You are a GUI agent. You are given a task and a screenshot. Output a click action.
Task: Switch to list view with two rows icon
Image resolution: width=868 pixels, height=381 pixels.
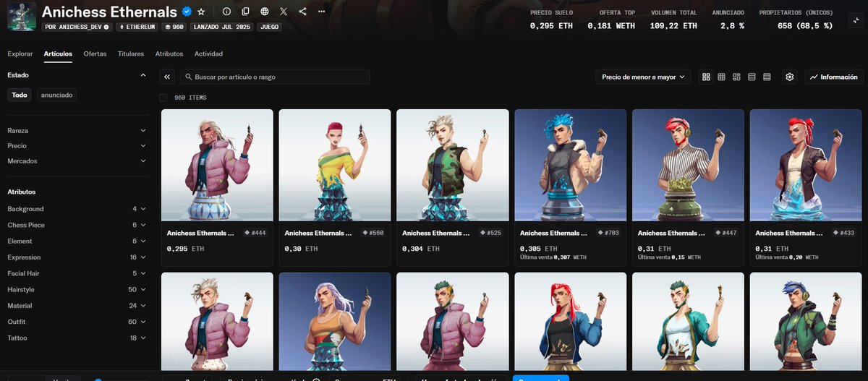tap(752, 77)
